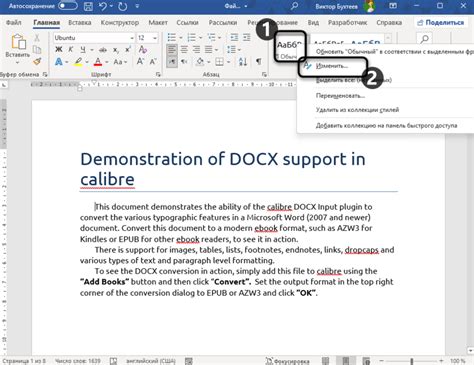474x365 pixels.
Task: Show paragraph marks with ¶ icon
Action: (x=259, y=62)
